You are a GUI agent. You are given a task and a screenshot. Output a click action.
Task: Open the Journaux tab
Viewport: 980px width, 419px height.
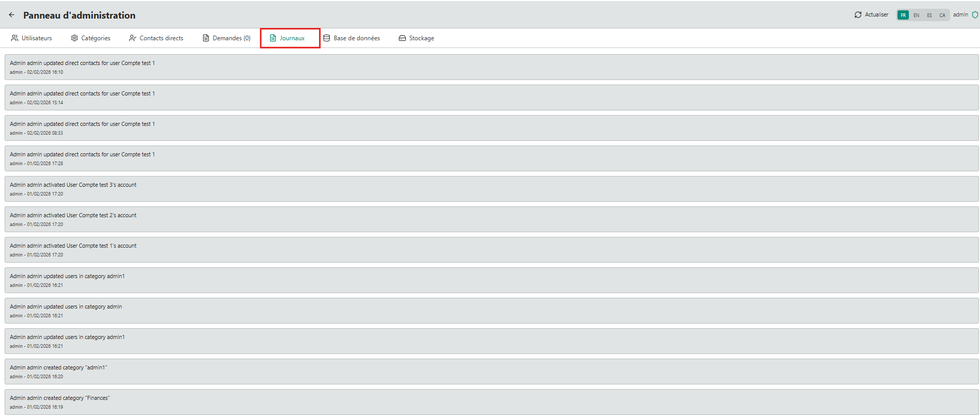291,38
